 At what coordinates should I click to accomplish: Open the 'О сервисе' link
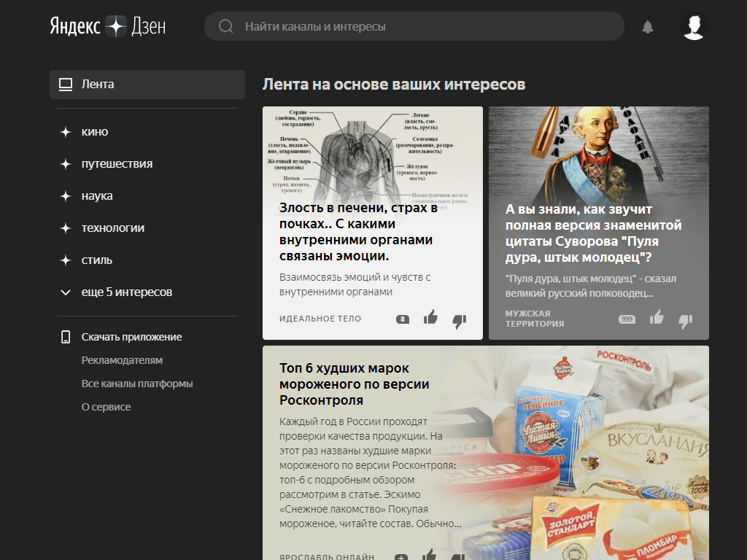106,407
